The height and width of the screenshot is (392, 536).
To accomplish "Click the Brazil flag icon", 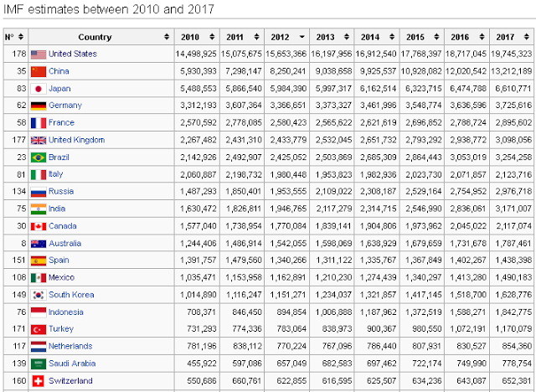I will [39, 157].
